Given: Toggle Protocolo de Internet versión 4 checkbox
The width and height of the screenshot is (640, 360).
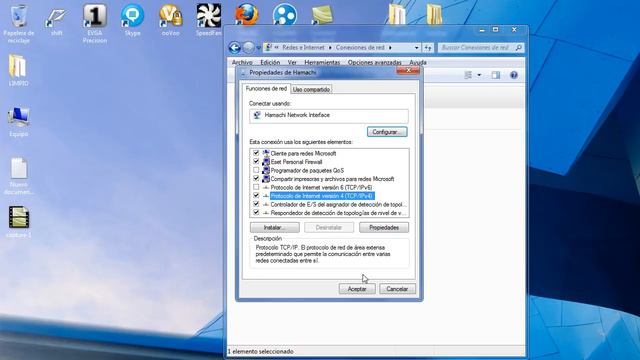Looking at the screenshot, I should point(256,196).
